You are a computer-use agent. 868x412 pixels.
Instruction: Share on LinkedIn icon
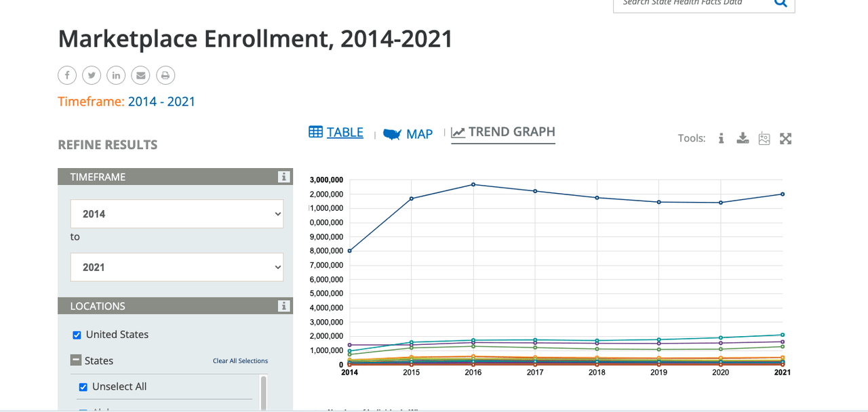(x=116, y=75)
